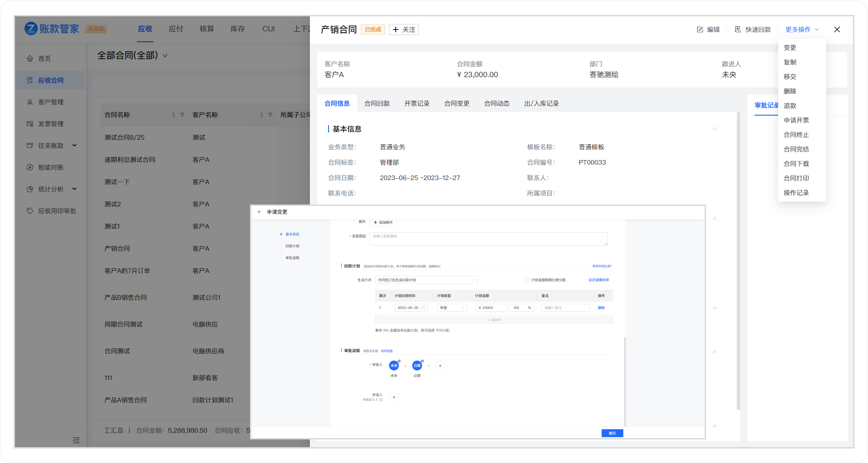868x463 pixels.
Task: Click sort icon in 合同名称 column header
Action: [x=173, y=115]
